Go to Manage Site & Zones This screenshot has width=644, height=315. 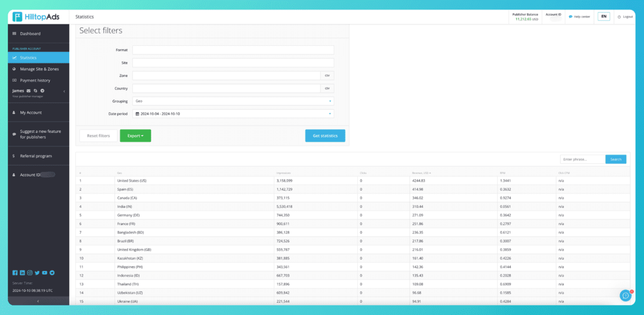point(39,69)
